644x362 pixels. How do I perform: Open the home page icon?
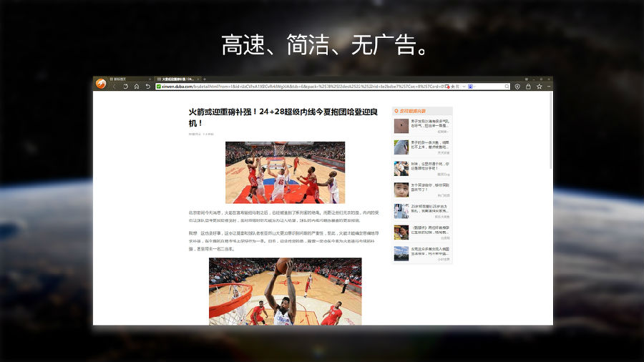pyautogui.click(x=137, y=87)
